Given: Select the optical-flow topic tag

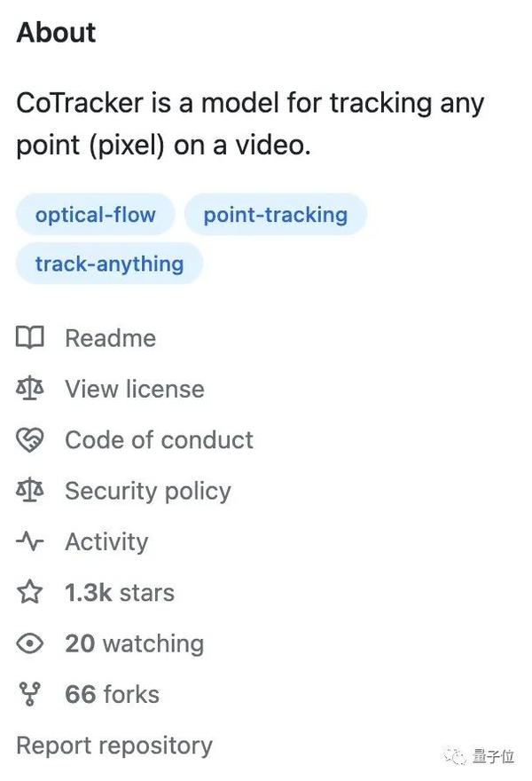Looking at the screenshot, I should pyautogui.click(x=95, y=214).
